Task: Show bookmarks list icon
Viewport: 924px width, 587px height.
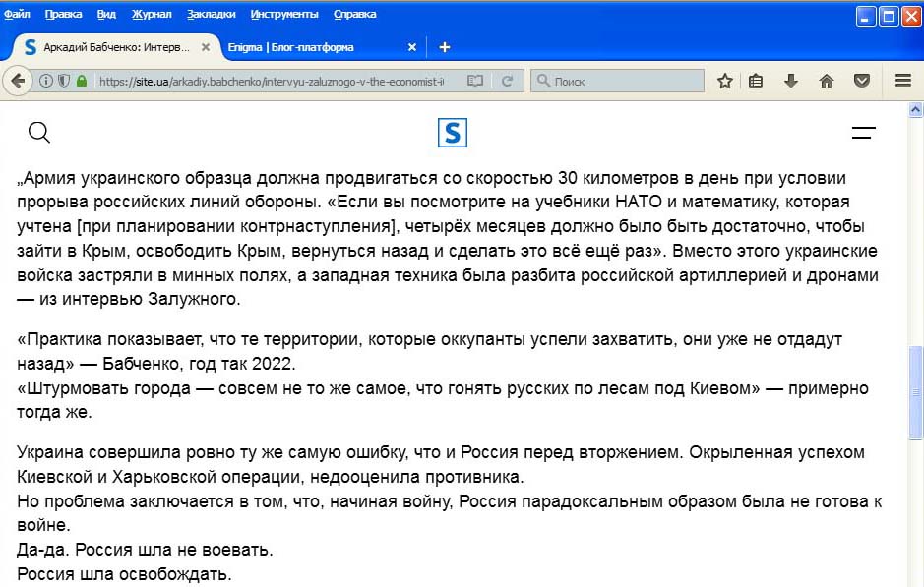Action: 756,81
